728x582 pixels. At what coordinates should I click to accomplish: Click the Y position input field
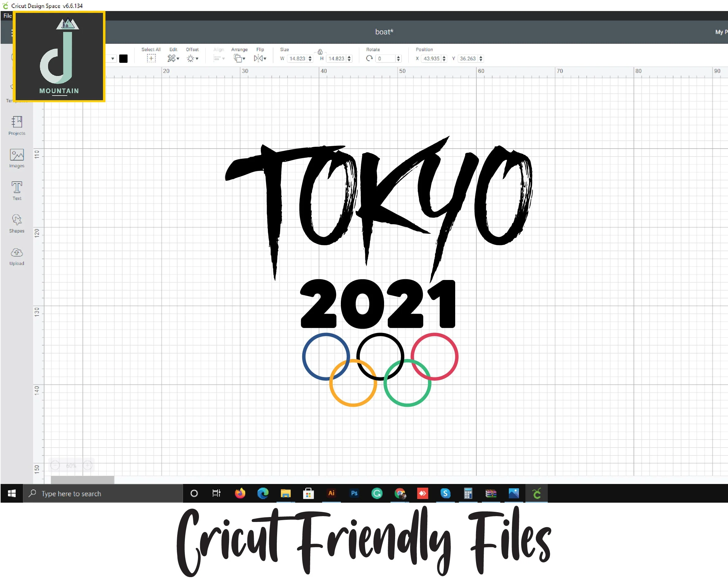pos(468,59)
